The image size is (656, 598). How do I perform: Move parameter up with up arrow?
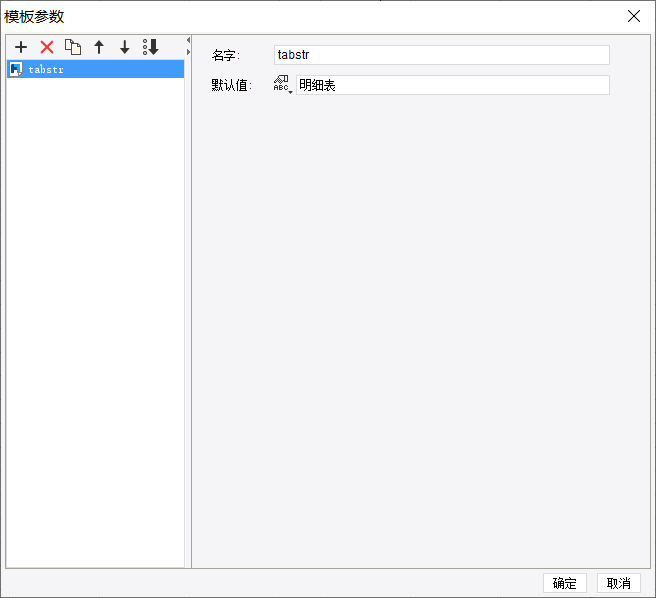(x=99, y=47)
